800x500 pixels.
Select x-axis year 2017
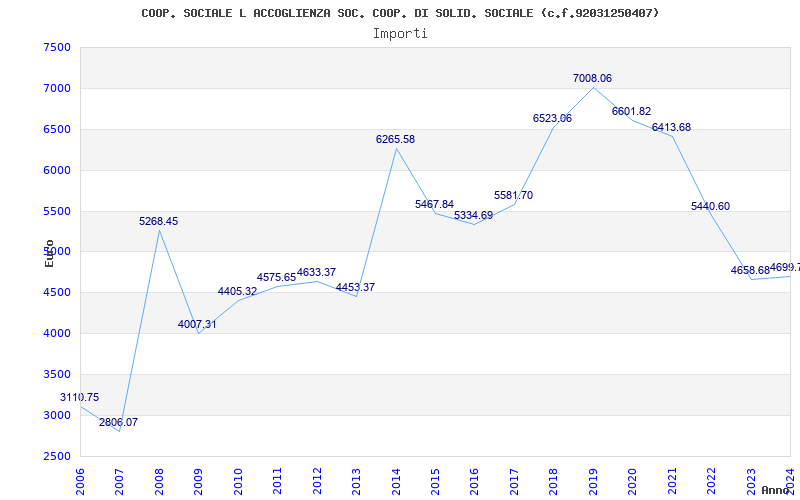(x=514, y=481)
